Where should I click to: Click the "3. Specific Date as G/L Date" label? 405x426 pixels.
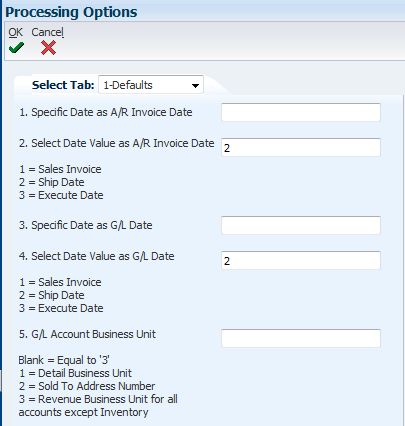pos(86,225)
